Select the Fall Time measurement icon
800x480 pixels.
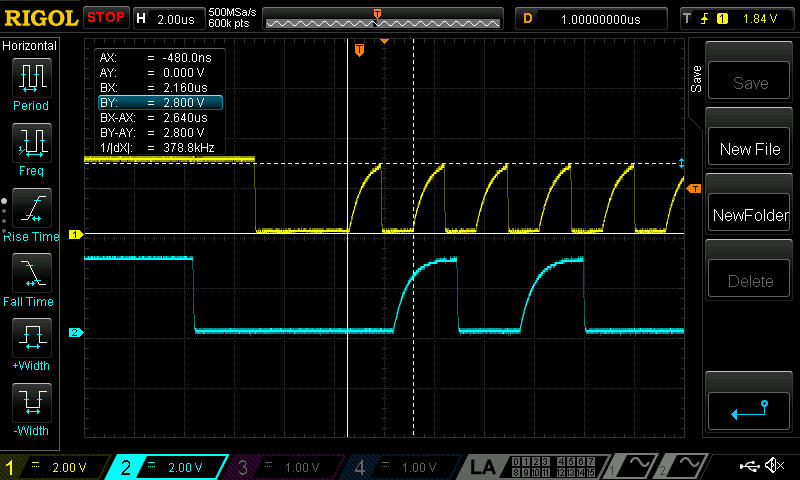tap(32, 272)
